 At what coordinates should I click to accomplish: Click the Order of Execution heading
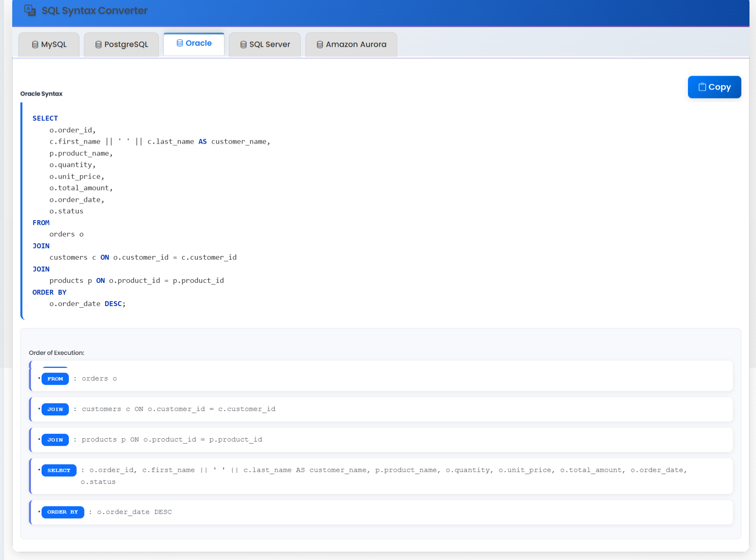click(x=57, y=353)
